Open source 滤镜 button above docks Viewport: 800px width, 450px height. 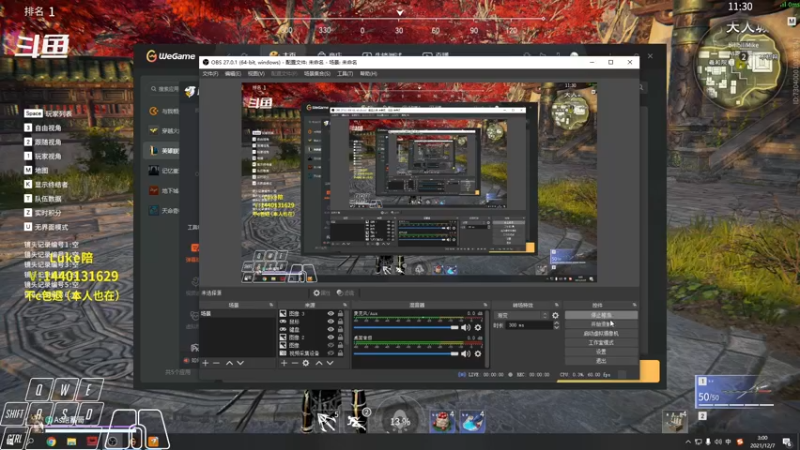coord(345,293)
